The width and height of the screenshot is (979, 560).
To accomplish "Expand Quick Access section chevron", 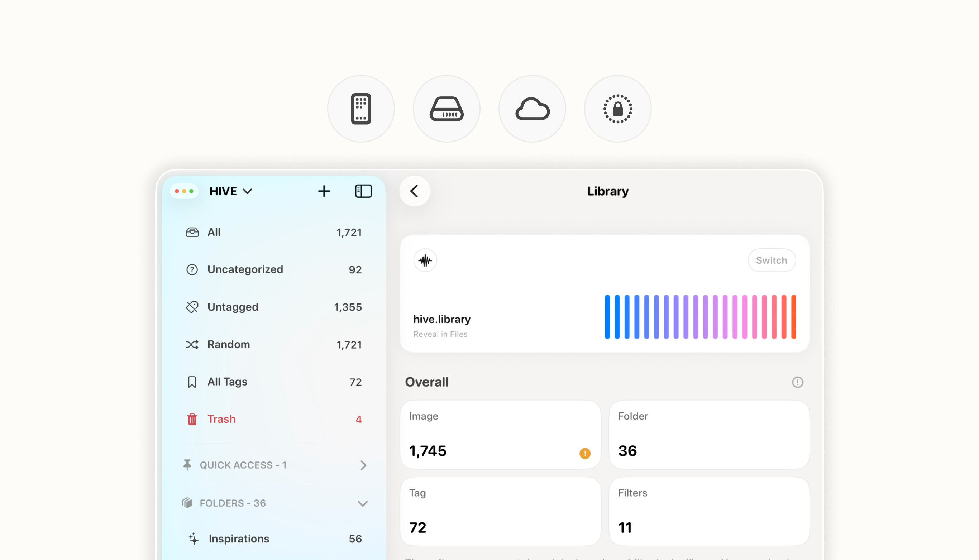I will point(363,465).
